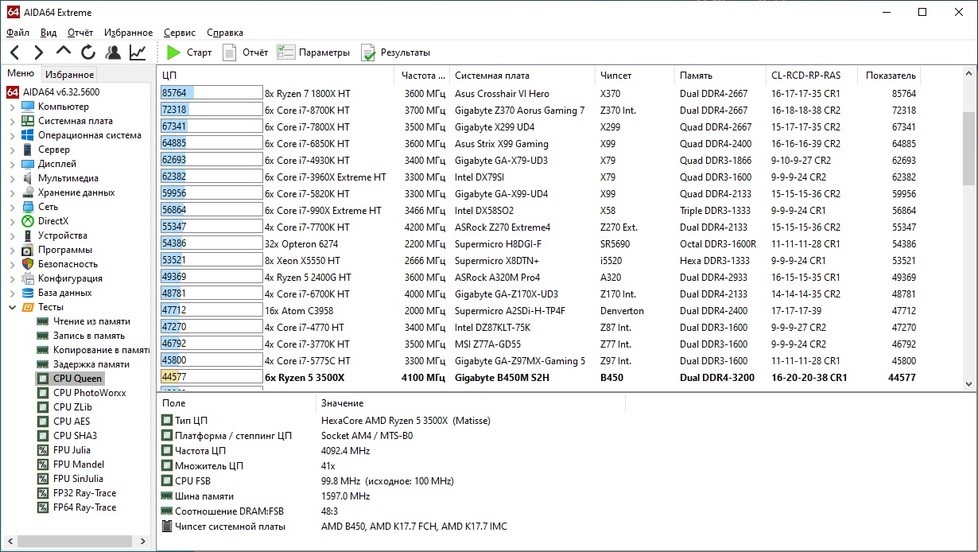Go up one level with the up arrow
The image size is (978, 552).
click(x=64, y=52)
